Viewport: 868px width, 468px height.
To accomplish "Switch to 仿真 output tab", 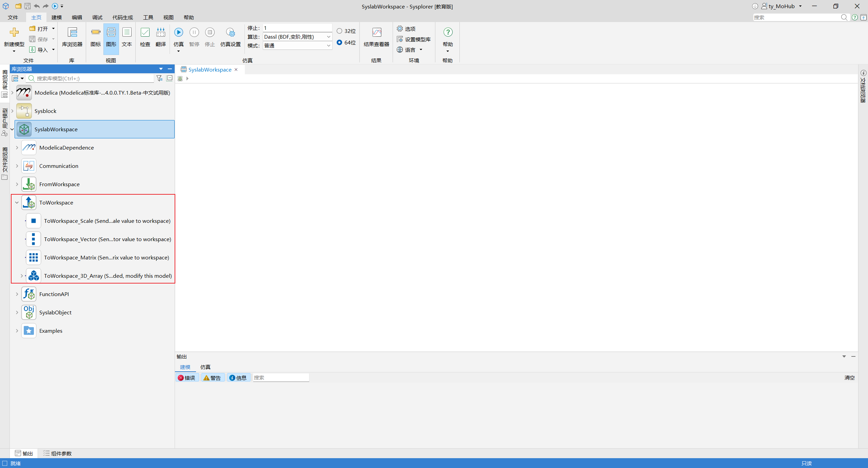I will click(205, 367).
